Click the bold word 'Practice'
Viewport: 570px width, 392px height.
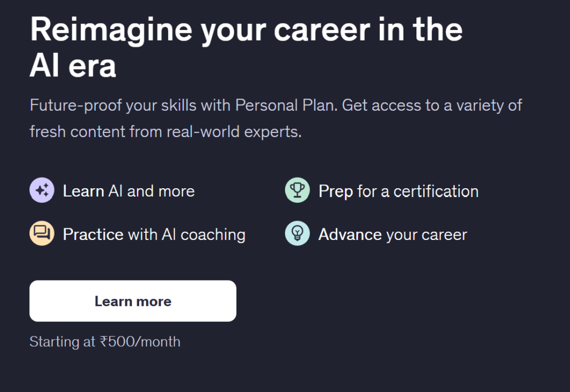click(x=93, y=234)
